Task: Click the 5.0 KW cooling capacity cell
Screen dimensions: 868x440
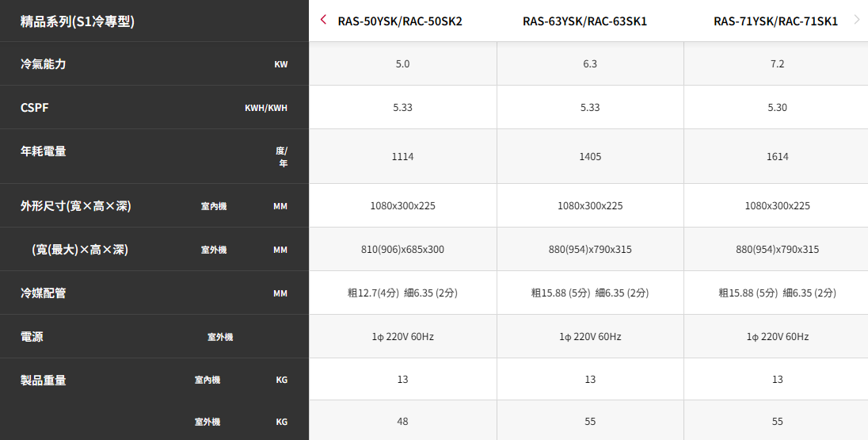Action: 403,63
